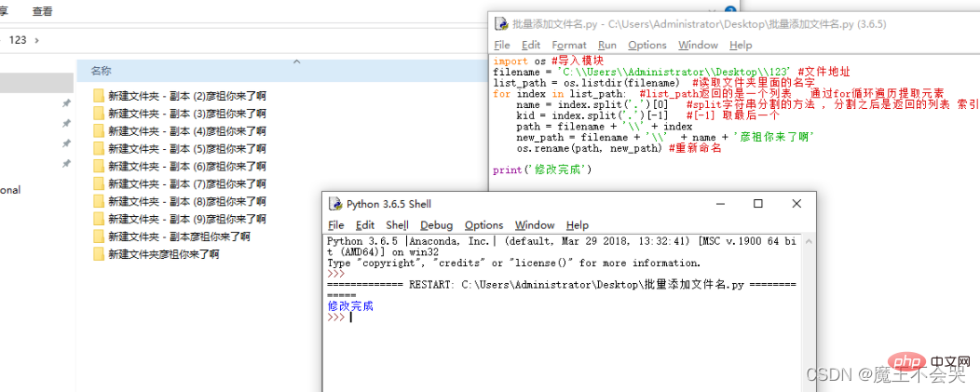Click folder icon of 新建文件夹 - 副本 (4)廖祖你来了啊

(x=98, y=130)
